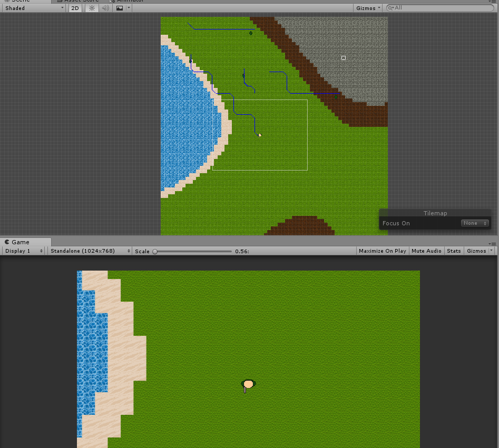
Task: Toggle Mute Audio in Game view
Action: 426,251
